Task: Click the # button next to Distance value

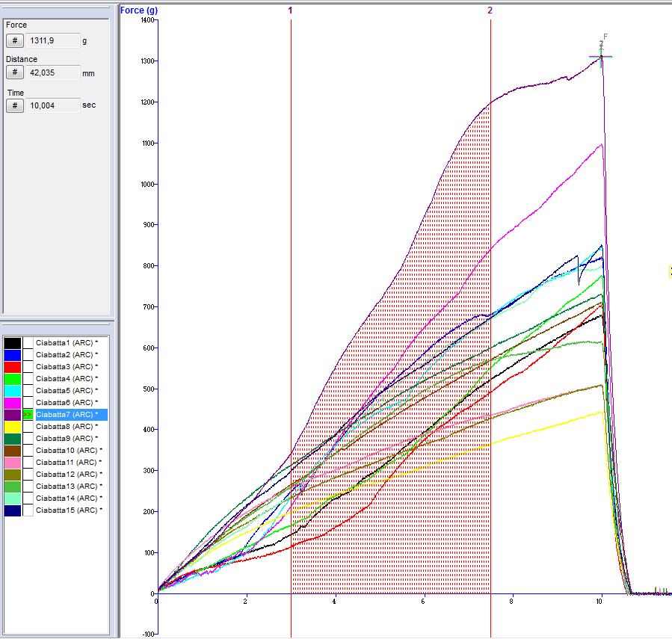Action: pos(14,72)
